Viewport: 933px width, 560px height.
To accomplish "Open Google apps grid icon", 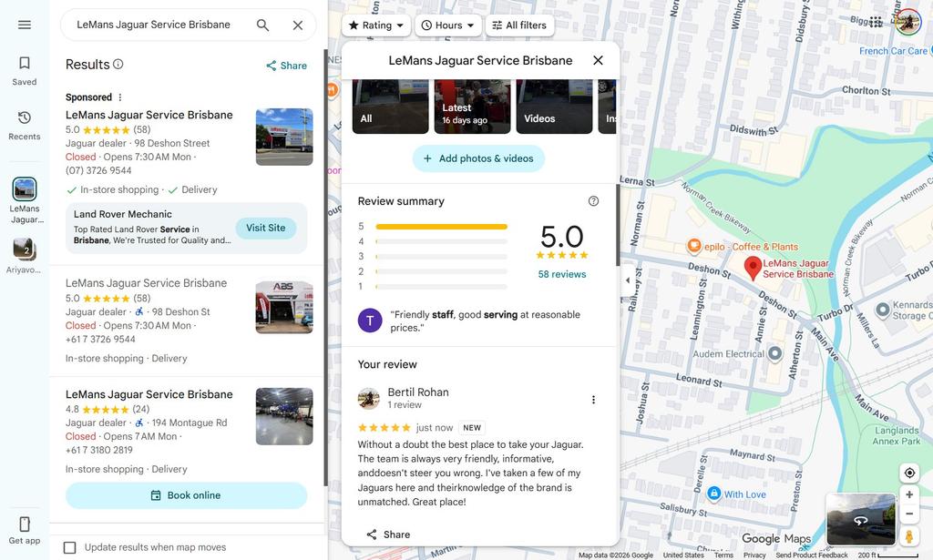I will [x=876, y=22].
